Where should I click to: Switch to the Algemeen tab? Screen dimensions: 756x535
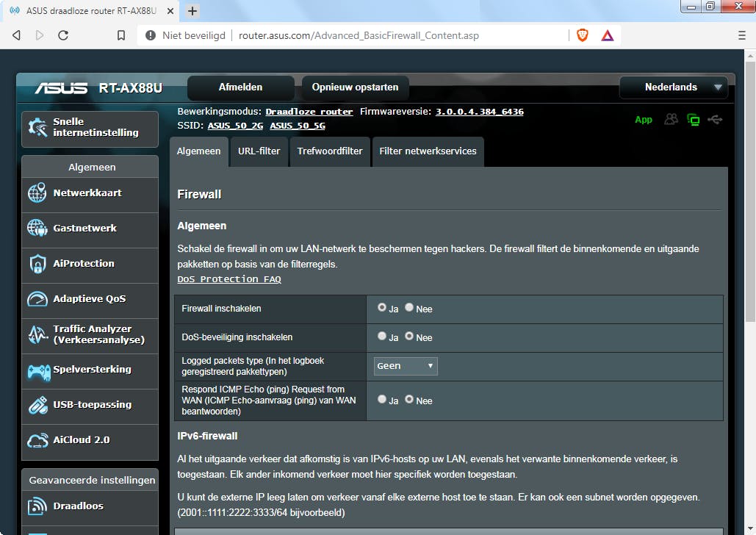[x=198, y=151]
